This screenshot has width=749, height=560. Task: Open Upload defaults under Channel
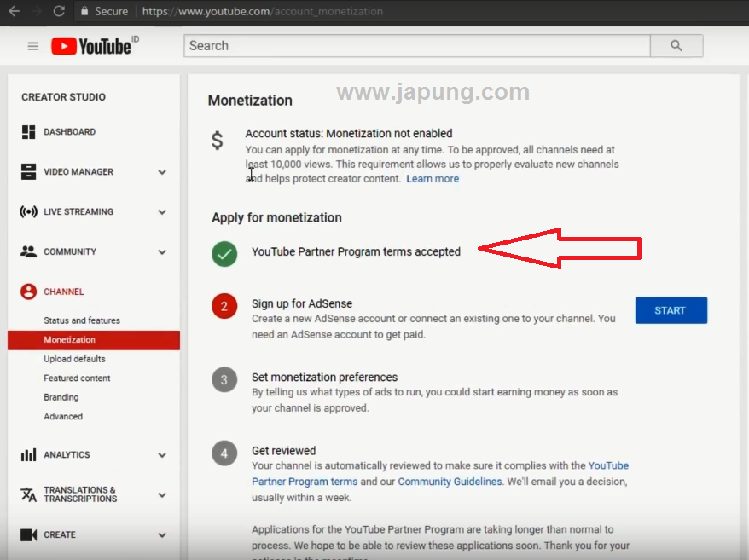coord(74,359)
